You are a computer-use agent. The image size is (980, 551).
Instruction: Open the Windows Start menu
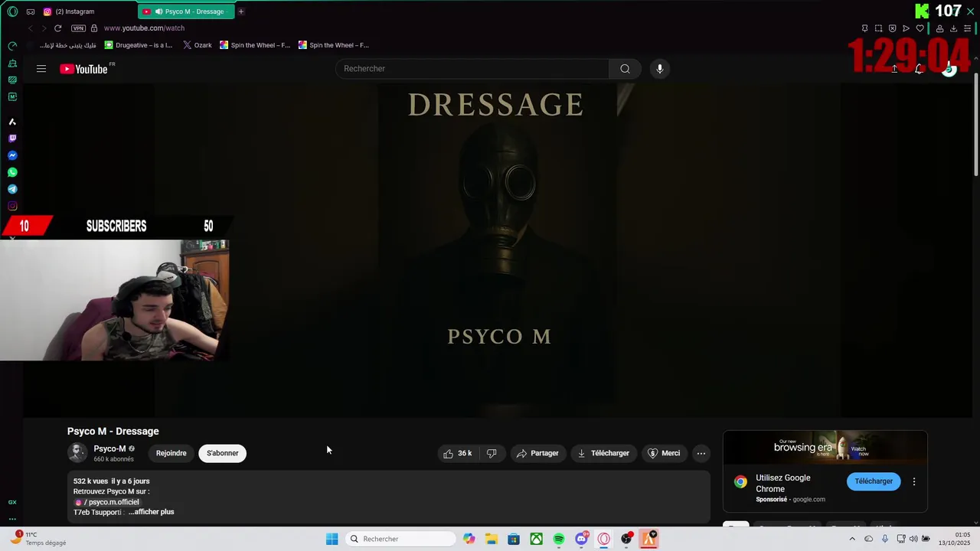coord(332,539)
